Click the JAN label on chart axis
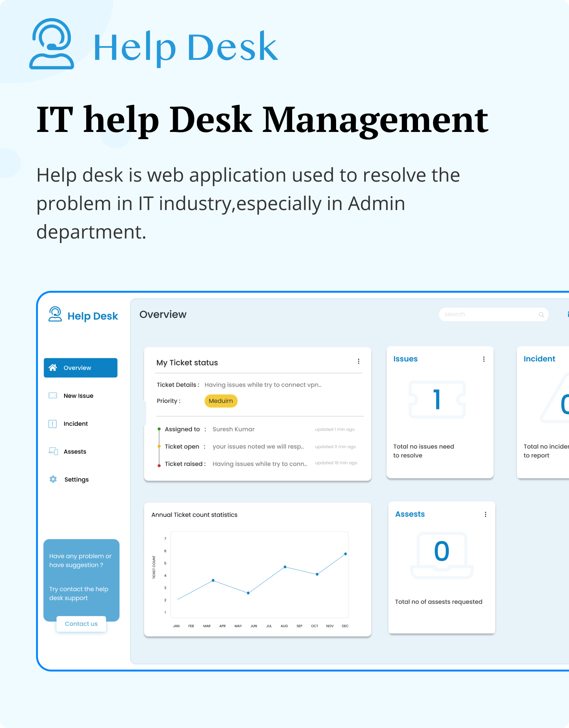 (176, 626)
